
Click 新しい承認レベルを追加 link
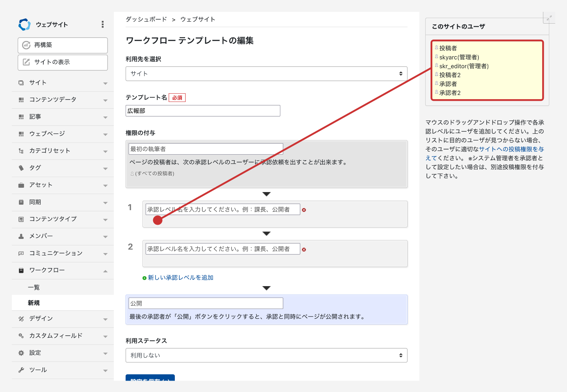180,278
